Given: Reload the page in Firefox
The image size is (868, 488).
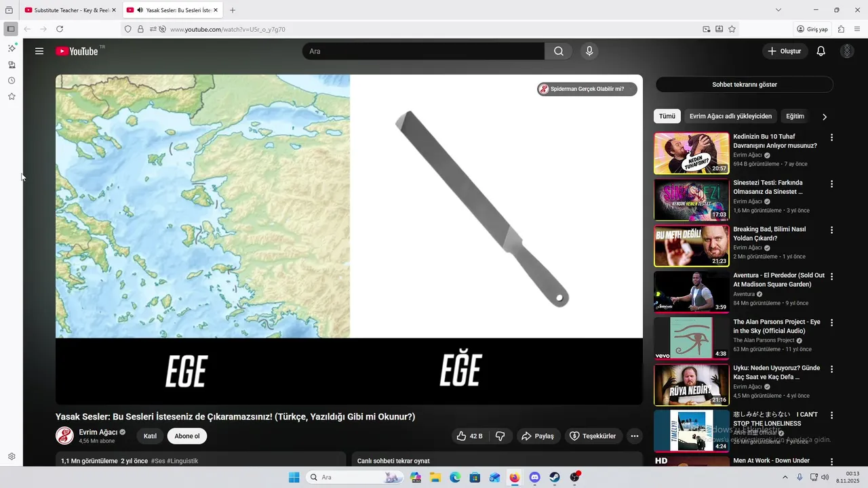Looking at the screenshot, I should pos(60,29).
